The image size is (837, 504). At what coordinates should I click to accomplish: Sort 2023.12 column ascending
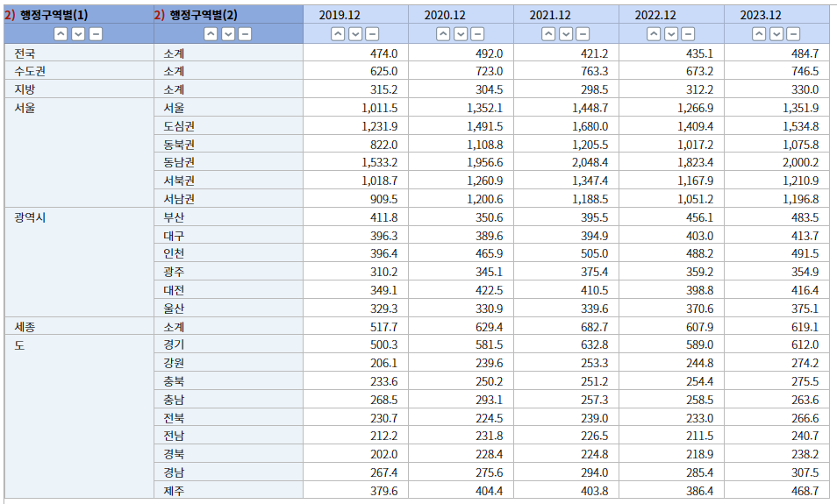point(759,34)
